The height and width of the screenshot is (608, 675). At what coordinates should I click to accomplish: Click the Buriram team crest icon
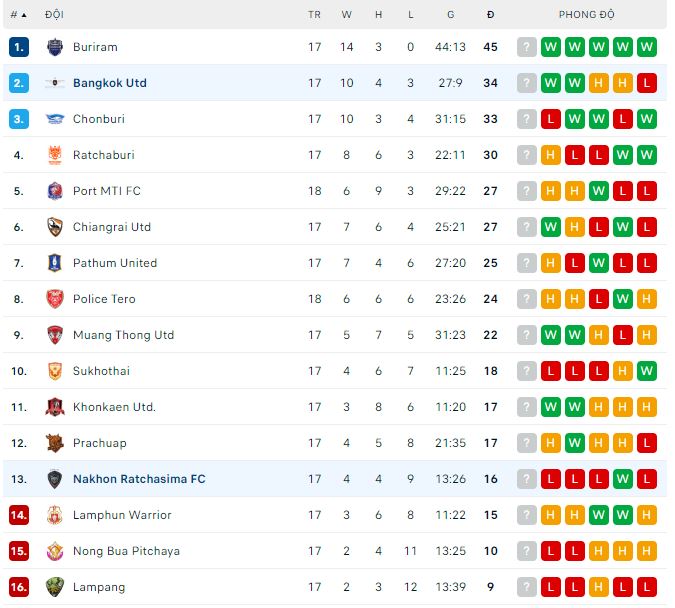pos(55,47)
